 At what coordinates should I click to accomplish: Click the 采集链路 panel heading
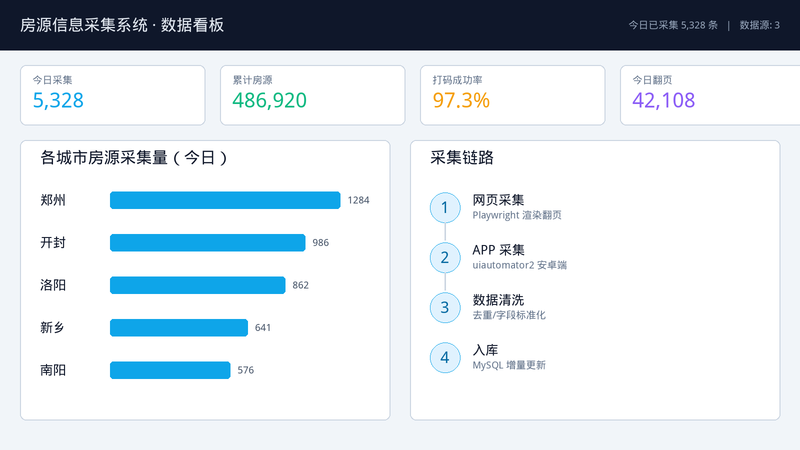pos(462,158)
